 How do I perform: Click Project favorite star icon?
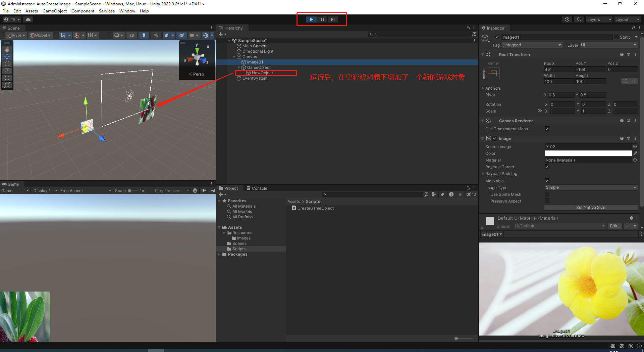coord(460,194)
